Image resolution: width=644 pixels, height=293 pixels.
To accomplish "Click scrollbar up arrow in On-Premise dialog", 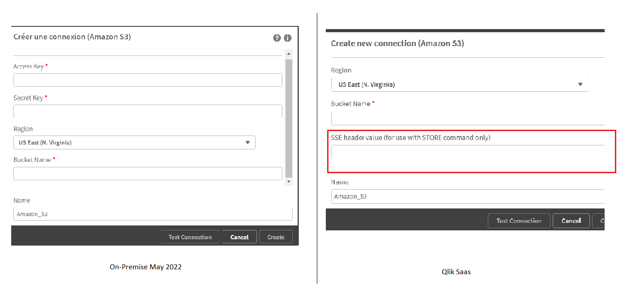I will [289, 54].
